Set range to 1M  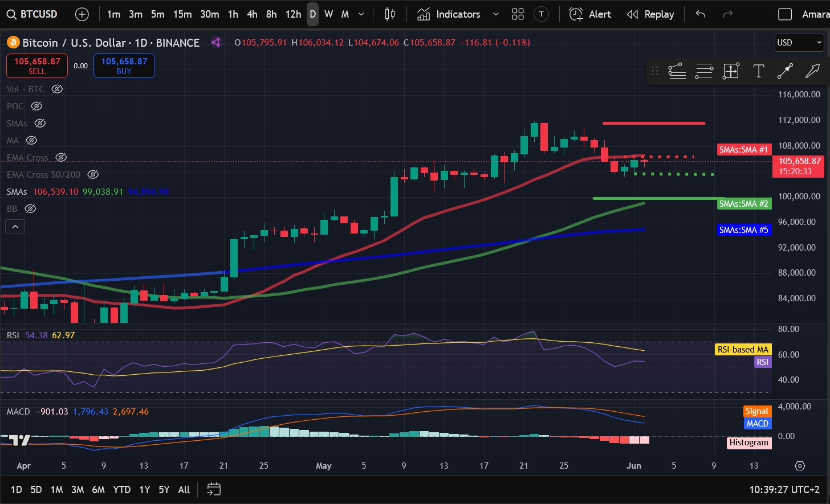tap(56, 489)
